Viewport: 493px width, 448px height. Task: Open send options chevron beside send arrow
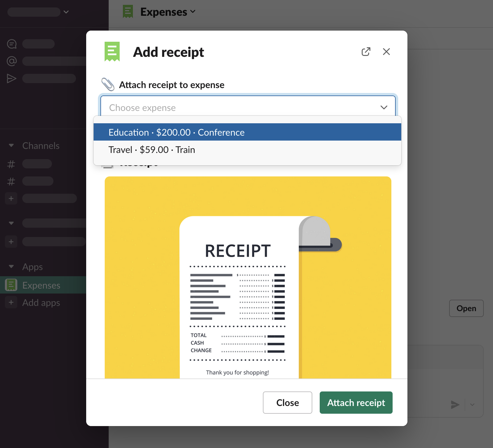click(x=472, y=404)
